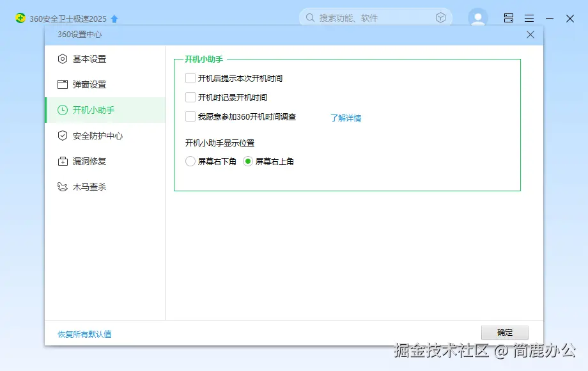Image resolution: width=588 pixels, height=371 pixels.
Task: Click the 确定 button
Action: point(505,333)
